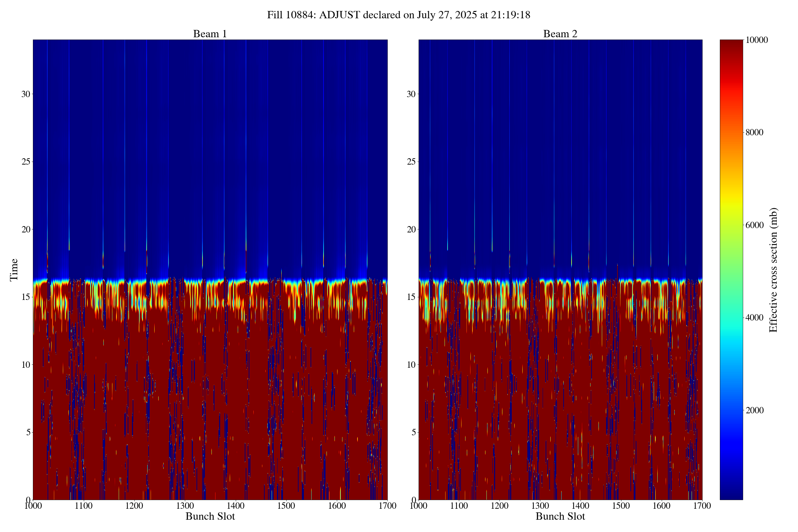The height and width of the screenshot is (532, 798).
Task: Click the Fill 10884 figure title
Action: 399,15
